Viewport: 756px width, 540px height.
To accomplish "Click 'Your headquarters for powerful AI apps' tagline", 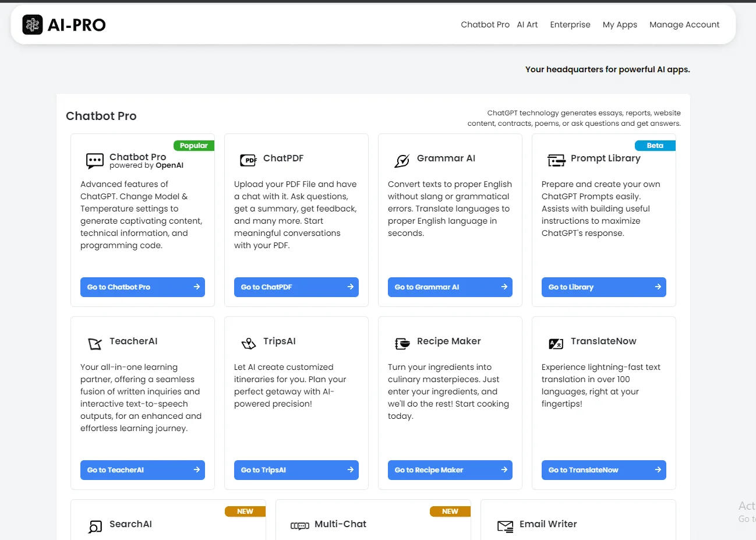I will coord(607,69).
